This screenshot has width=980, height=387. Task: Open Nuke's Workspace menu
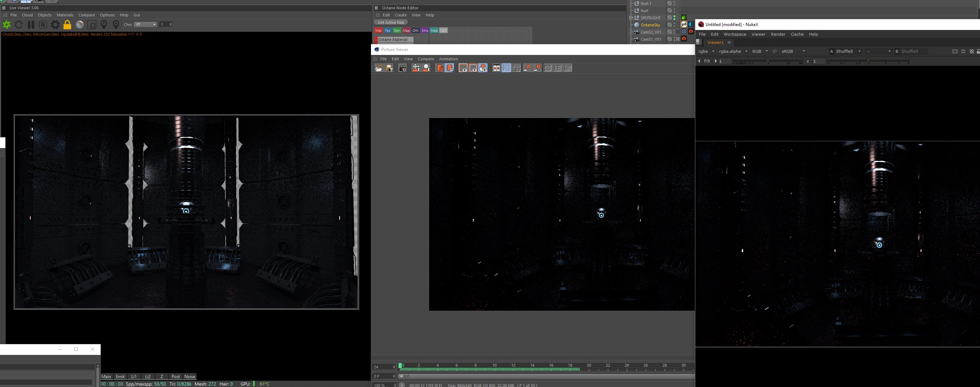[735, 34]
